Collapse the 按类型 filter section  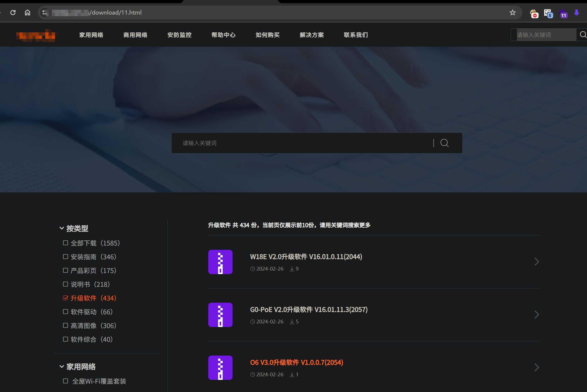[x=62, y=228]
